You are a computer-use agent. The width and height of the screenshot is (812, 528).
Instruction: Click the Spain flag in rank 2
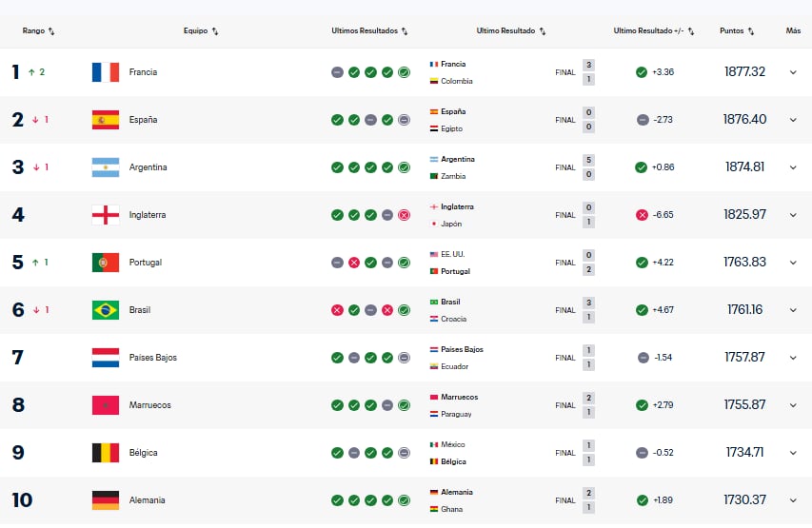(x=105, y=120)
